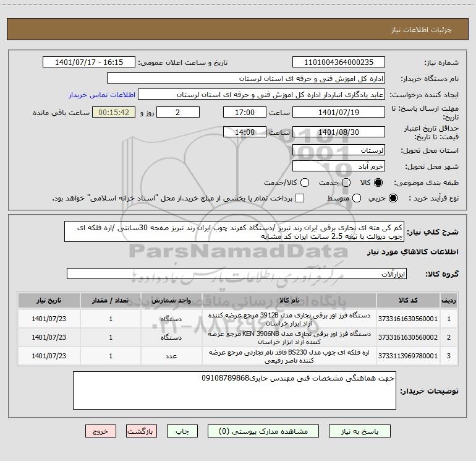Click the گروه کالا field ابزارآلات
The image size is (476, 461).
click(x=237, y=274)
